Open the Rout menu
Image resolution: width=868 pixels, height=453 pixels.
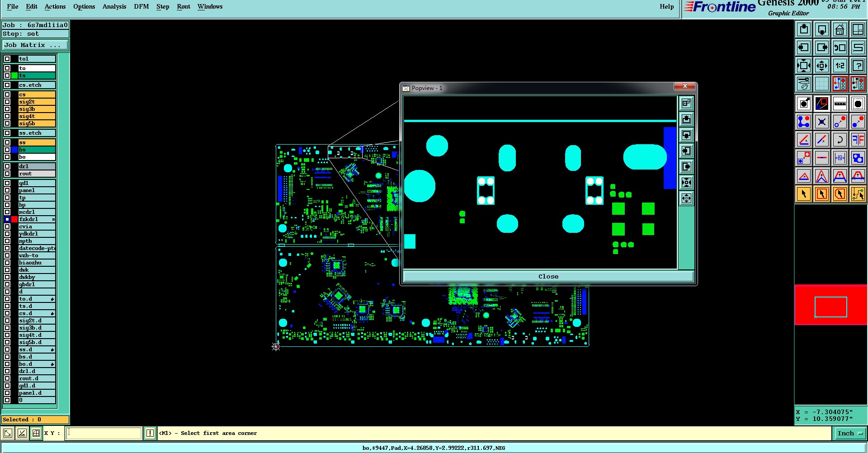click(x=184, y=6)
